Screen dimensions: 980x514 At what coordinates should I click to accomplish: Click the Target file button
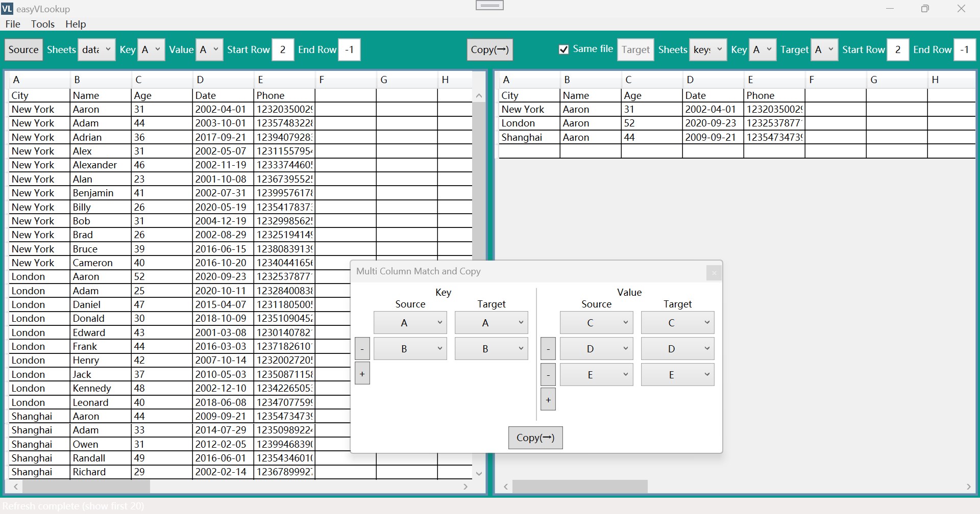click(x=635, y=49)
